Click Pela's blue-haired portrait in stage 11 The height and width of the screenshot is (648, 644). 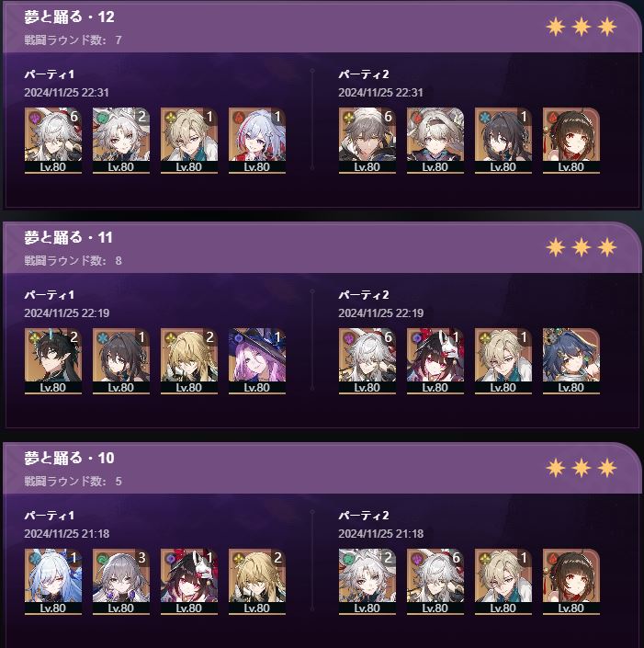[571, 361]
